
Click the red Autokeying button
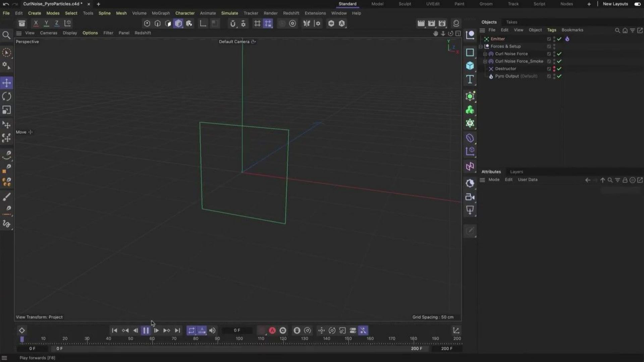pos(272,330)
